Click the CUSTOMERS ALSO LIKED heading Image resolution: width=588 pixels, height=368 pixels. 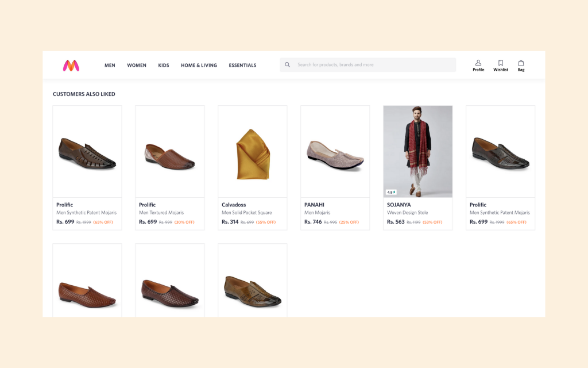[84, 94]
